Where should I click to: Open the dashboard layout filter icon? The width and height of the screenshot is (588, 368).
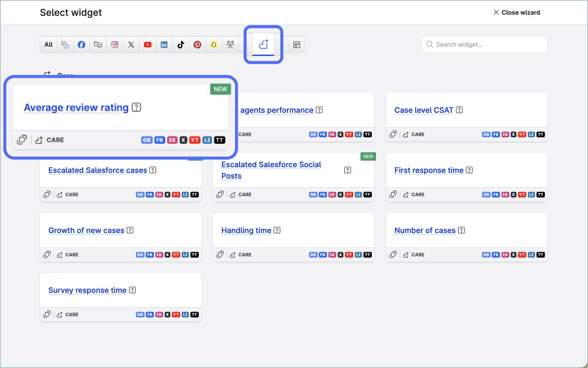point(297,45)
